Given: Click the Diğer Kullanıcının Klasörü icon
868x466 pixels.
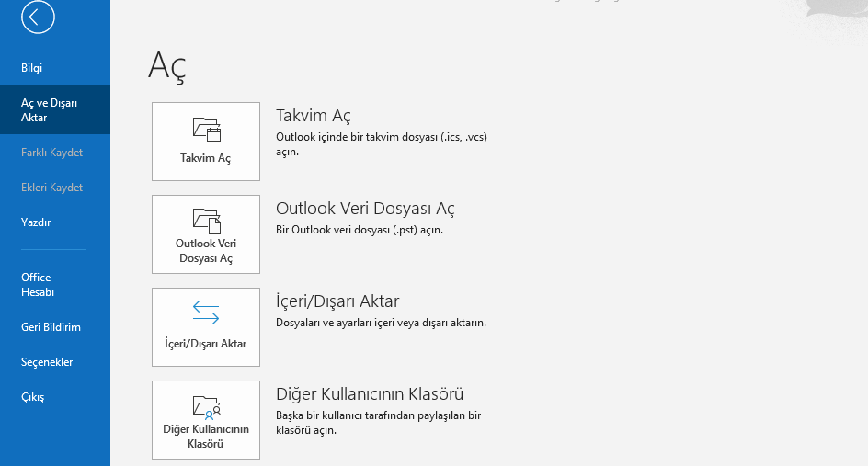Looking at the screenshot, I should pyautogui.click(x=207, y=407).
